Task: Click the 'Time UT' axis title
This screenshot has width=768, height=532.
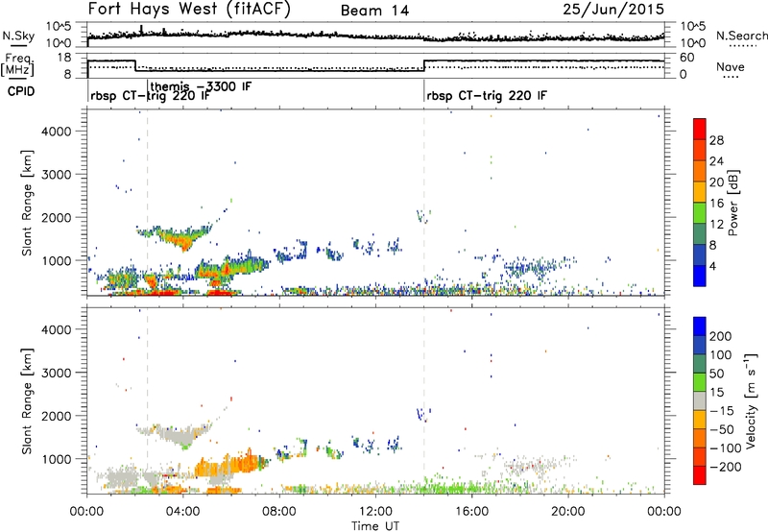Action: 375,526
